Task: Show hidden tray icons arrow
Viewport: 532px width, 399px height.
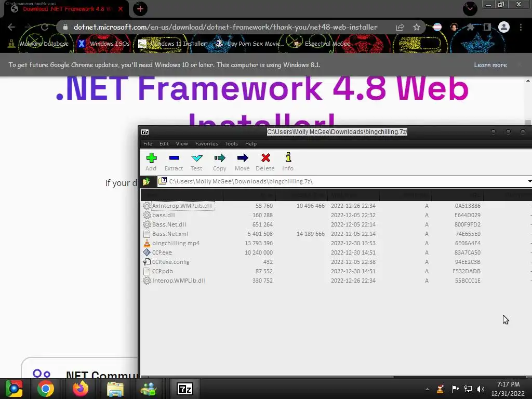Action: coord(427,389)
